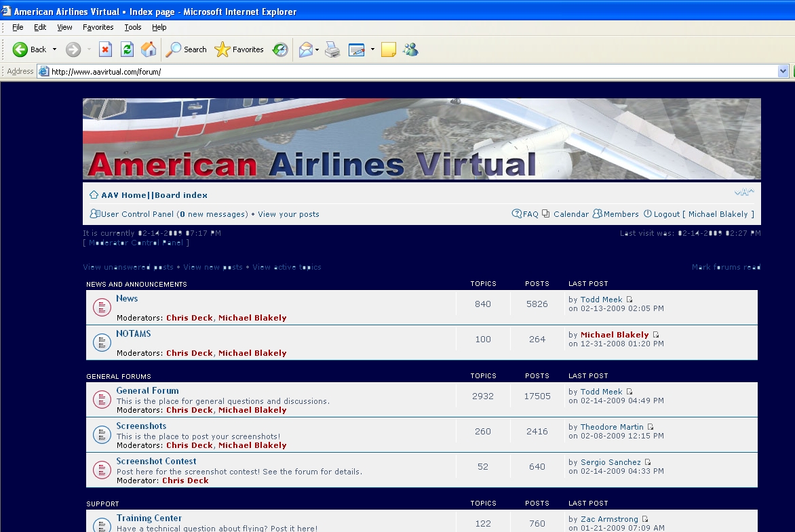Click the News forum status icon
Viewport: 795px width, 532px height.
pos(102,307)
